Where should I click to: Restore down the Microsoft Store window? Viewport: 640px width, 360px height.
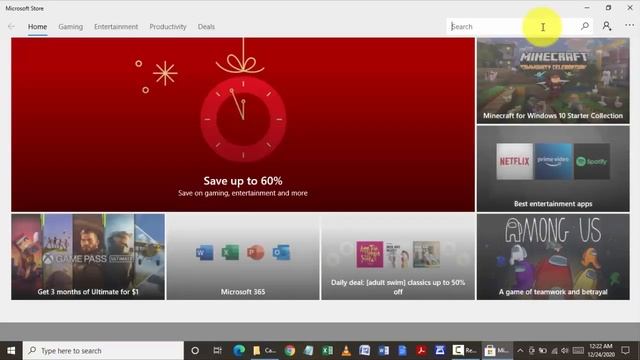click(608, 8)
